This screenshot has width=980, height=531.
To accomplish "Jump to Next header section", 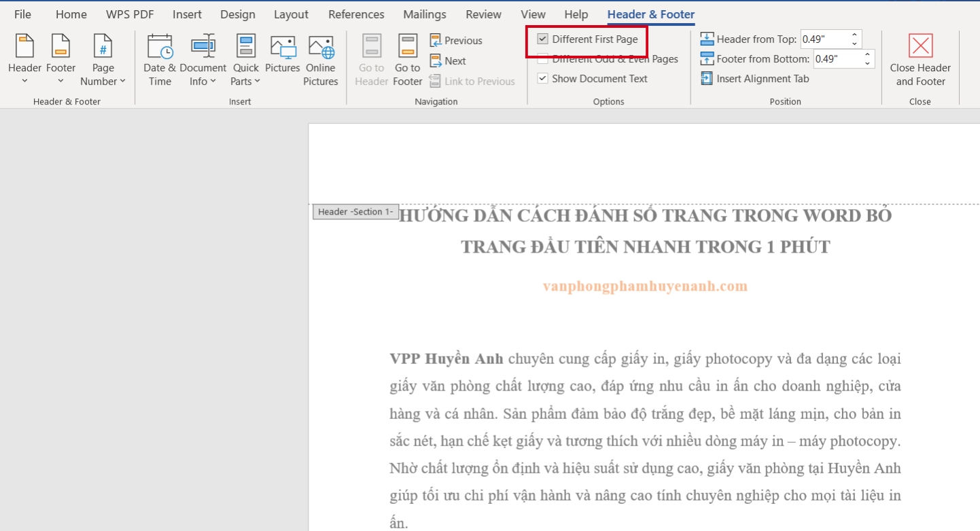I will 448,61.
